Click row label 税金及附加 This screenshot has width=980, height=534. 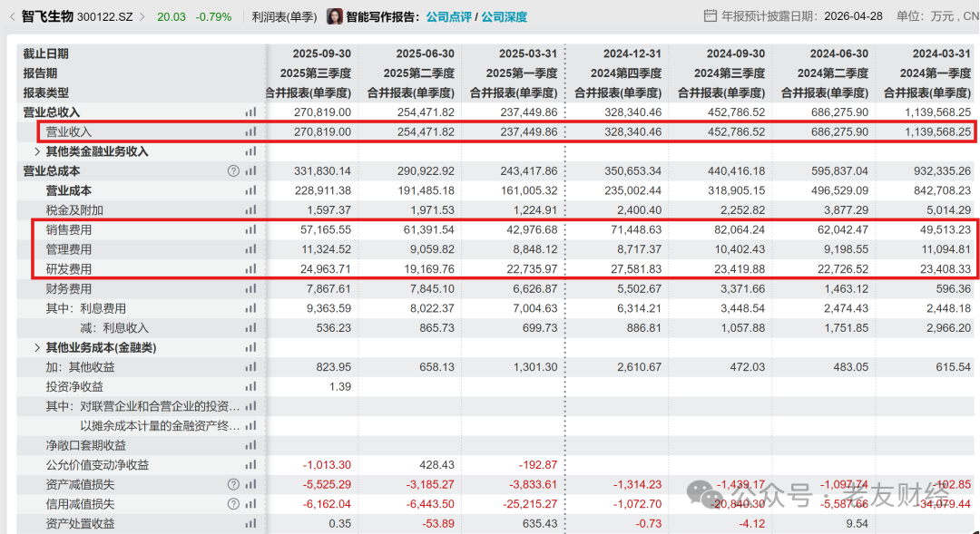[x=74, y=210]
